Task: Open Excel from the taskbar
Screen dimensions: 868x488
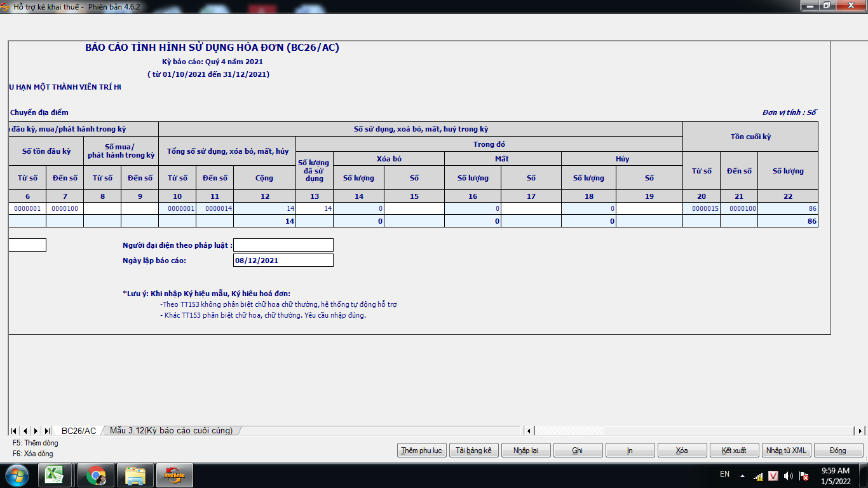Action: (55, 475)
